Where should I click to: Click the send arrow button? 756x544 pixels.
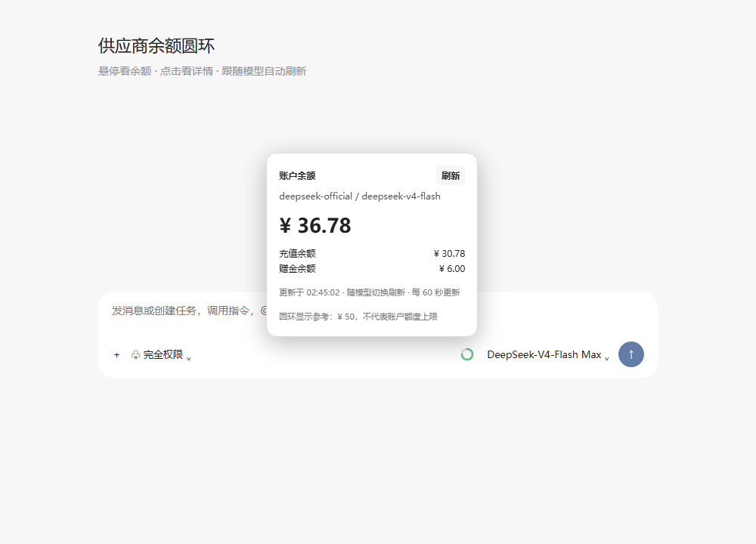pyautogui.click(x=631, y=354)
